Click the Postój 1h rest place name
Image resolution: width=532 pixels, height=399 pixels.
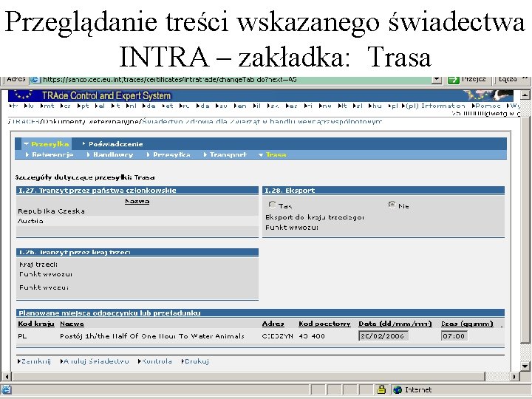coord(152,336)
